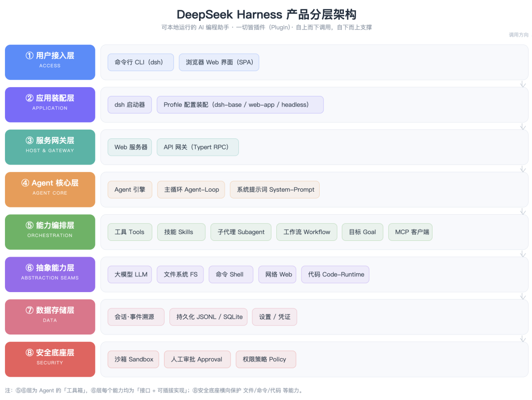This screenshot has width=532, height=400.
Task: Select the Agent 引擎 chip
Action: click(x=130, y=189)
